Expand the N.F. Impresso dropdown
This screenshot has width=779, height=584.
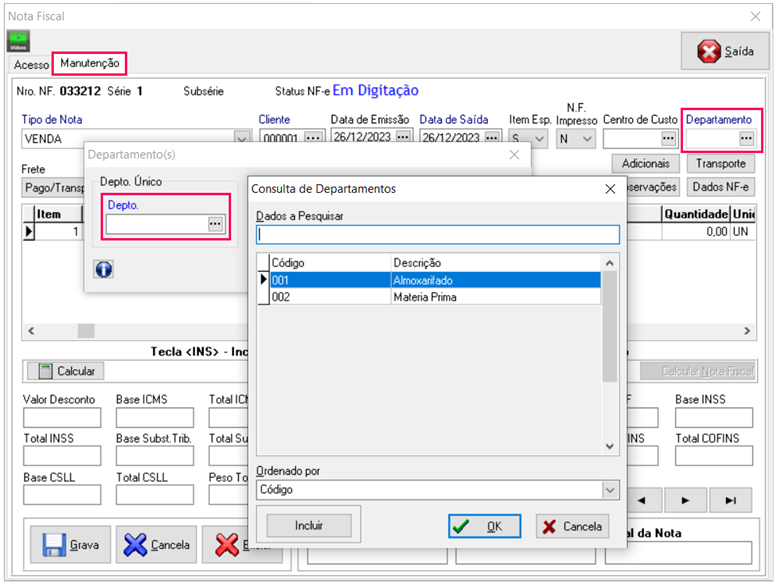coord(587,139)
